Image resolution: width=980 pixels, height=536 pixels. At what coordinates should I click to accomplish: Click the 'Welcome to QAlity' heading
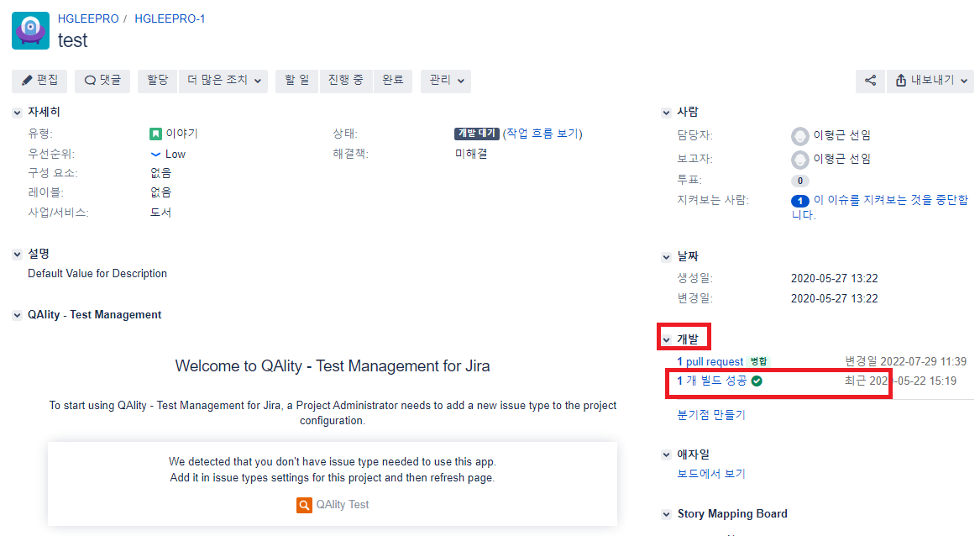[333, 366]
